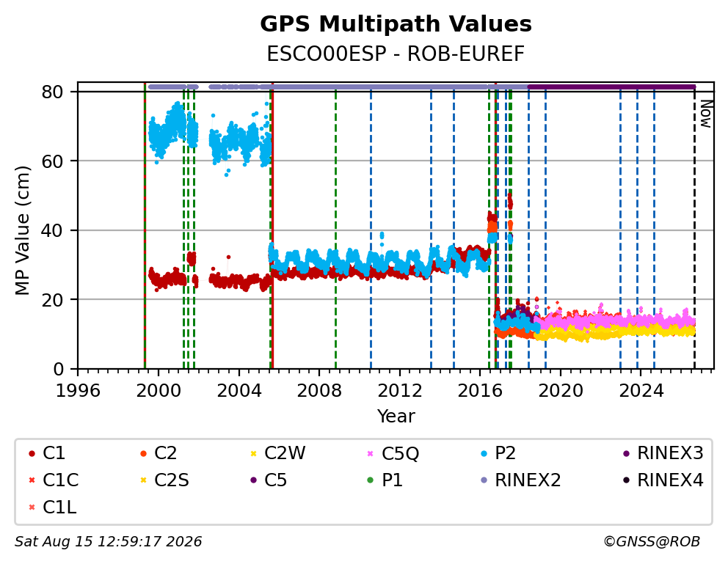Select the C2W legend entry
Viewport: 728px width, 564px height.
click(278, 453)
